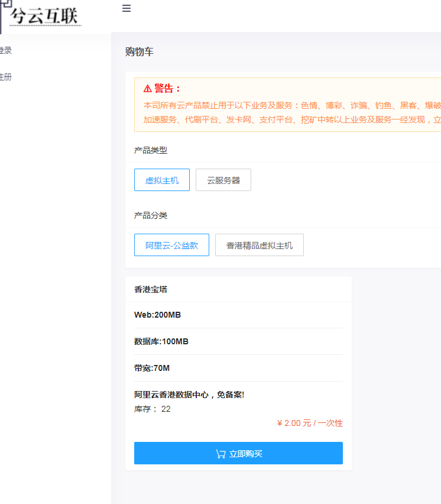
Task: Click the 警告： heading text
Action: click(x=168, y=88)
